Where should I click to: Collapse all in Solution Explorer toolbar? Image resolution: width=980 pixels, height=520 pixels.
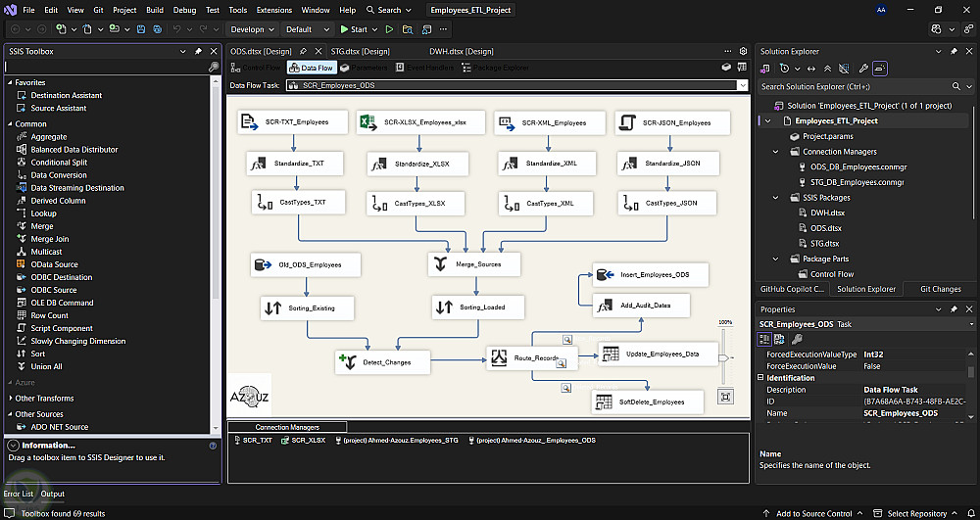pos(827,69)
